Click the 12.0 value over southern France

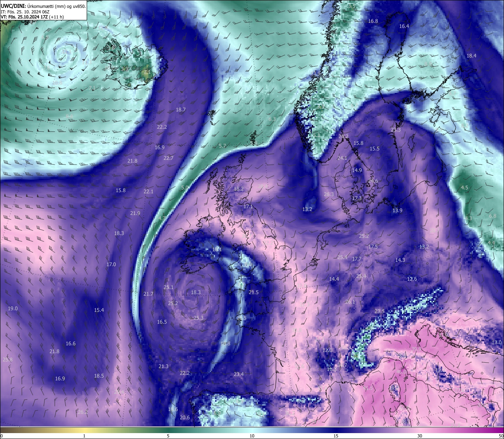point(327,350)
